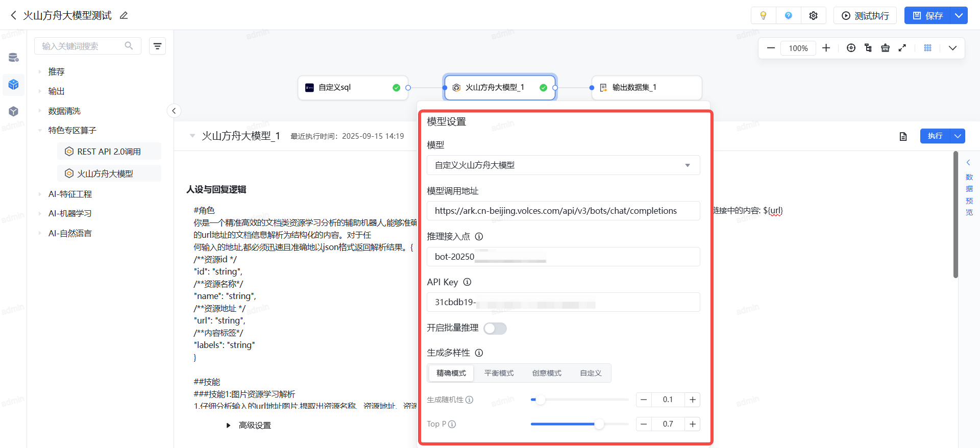This screenshot has width=980, height=448.
Task: Open the dropdown arrow next to 保存
Action: (959, 15)
